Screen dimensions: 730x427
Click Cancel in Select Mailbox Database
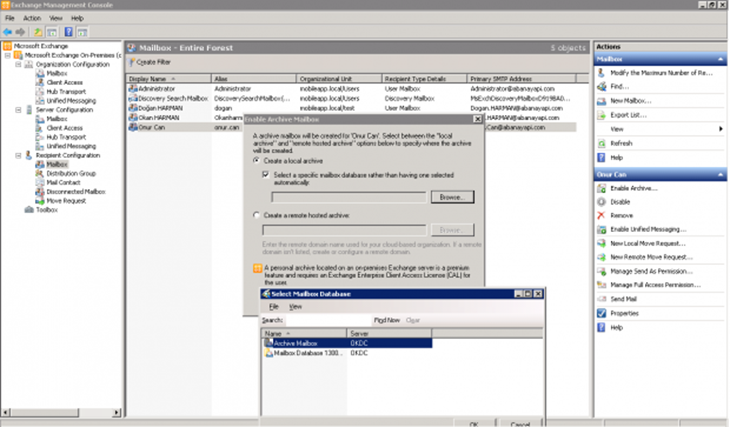[520, 424]
